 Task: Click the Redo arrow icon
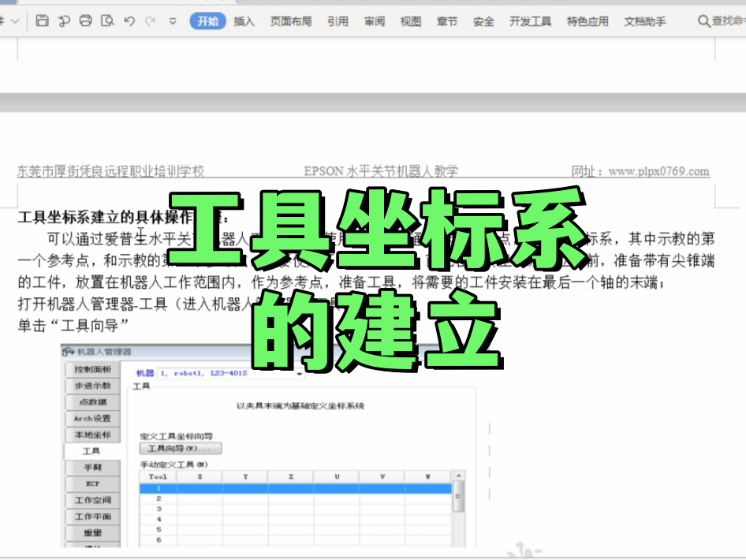coord(151,21)
